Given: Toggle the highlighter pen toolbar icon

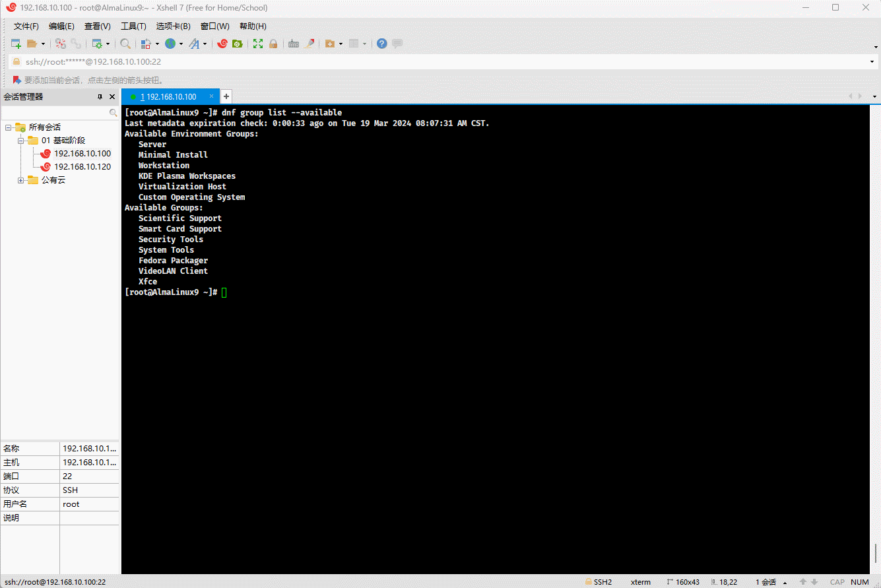Looking at the screenshot, I should pos(308,44).
